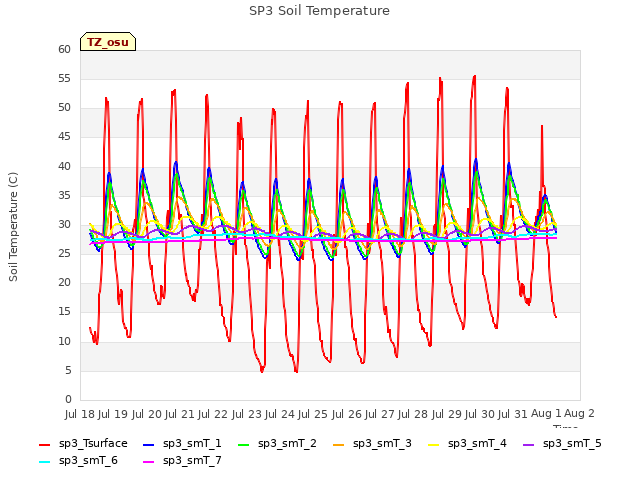Click the Jul 29 x-axis tick label
The width and height of the screenshot is (640, 480).
(x=448, y=414)
